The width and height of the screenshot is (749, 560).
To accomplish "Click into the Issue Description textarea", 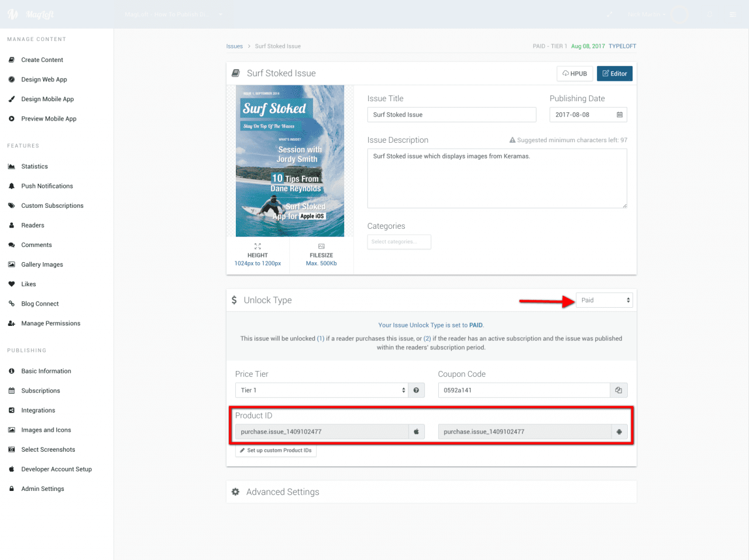I will point(497,178).
